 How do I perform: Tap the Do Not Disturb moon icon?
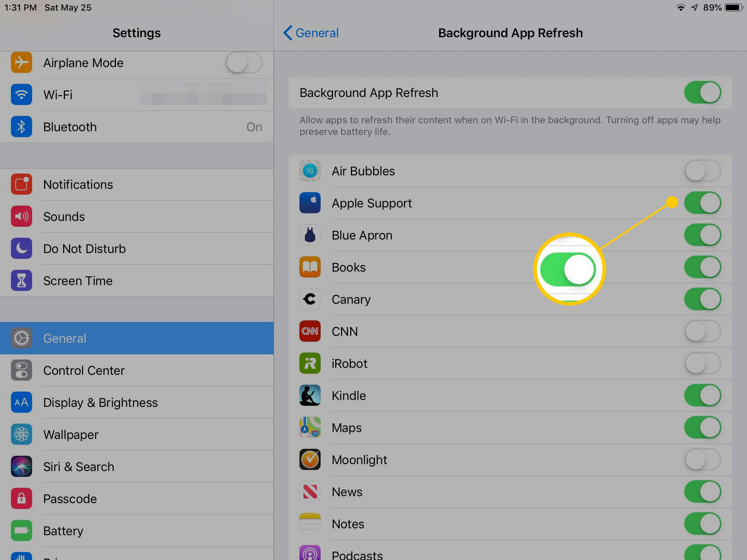click(x=22, y=248)
